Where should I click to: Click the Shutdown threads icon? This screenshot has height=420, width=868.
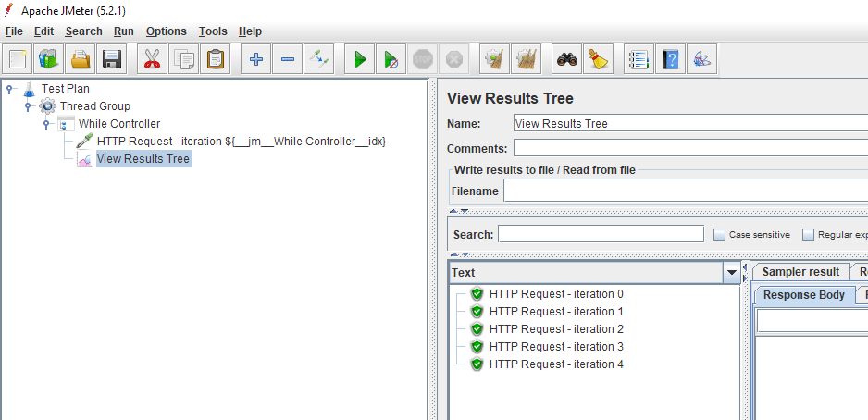pos(454,58)
